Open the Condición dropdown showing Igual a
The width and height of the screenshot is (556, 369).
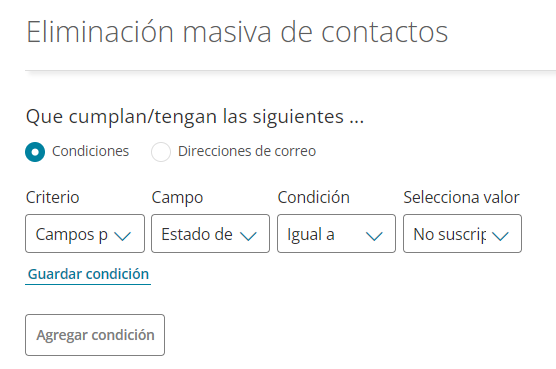pyautogui.click(x=336, y=234)
